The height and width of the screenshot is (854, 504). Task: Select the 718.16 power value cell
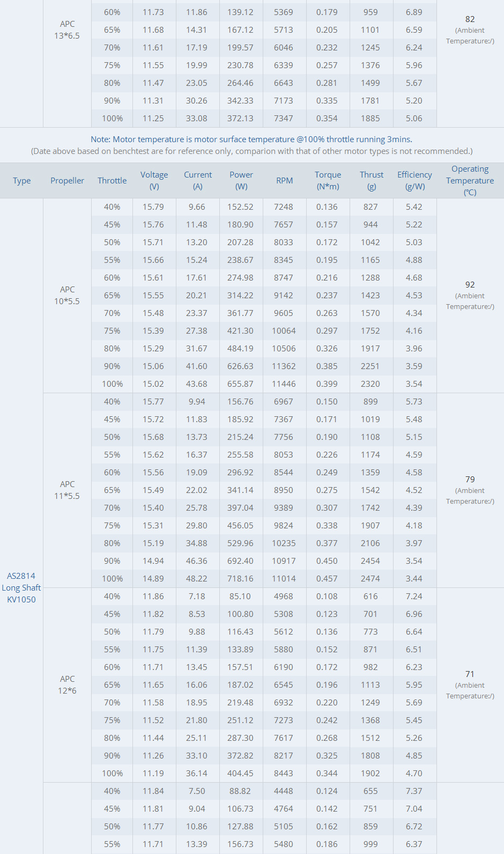click(x=240, y=579)
